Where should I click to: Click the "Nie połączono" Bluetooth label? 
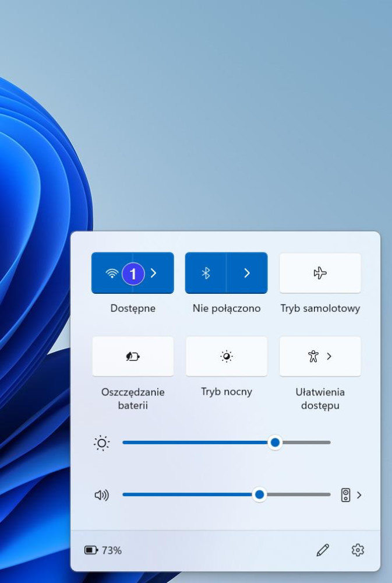tap(227, 308)
